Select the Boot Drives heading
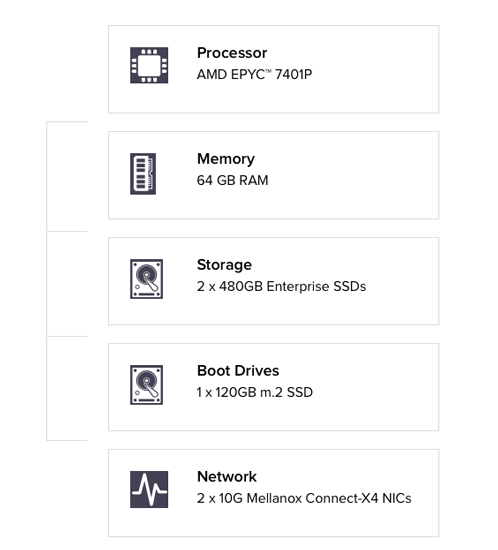The height and width of the screenshot is (550, 498). click(238, 371)
